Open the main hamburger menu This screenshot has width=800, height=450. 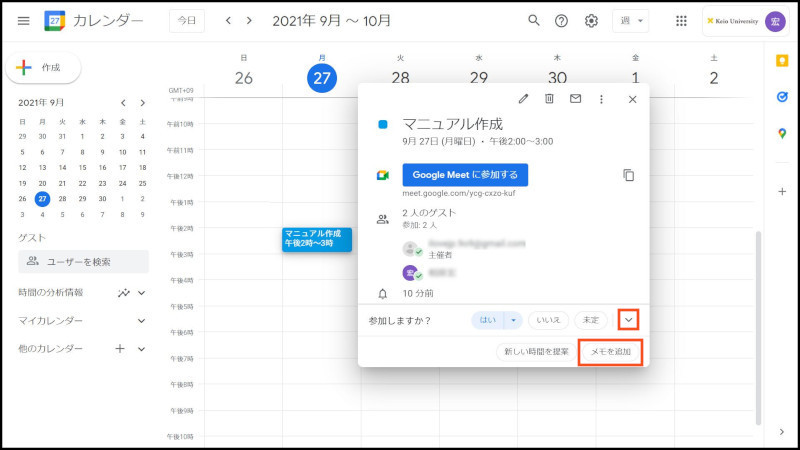[23, 21]
